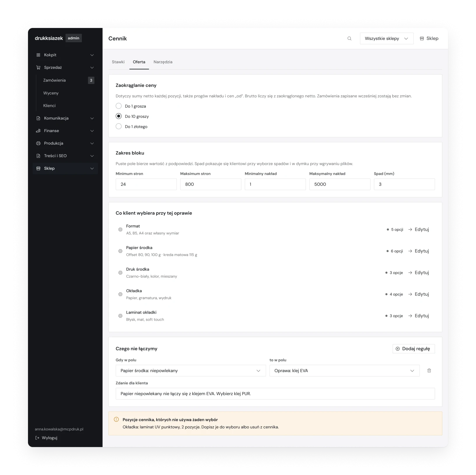The height and width of the screenshot is (475, 476).
Task: Click the Sprzedaż cart icon in sidebar
Action: tap(38, 67)
